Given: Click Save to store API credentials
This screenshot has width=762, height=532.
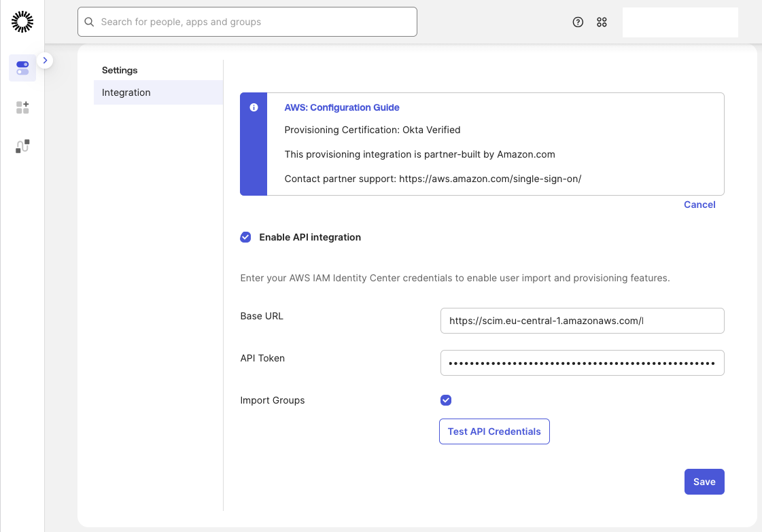Looking at the screenshot, I should (704, 481).
